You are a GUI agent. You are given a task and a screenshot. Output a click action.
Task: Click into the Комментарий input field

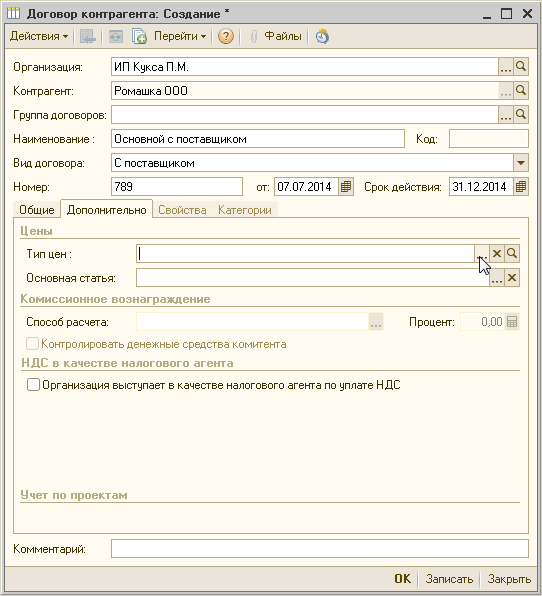click(x=320, y=549)
